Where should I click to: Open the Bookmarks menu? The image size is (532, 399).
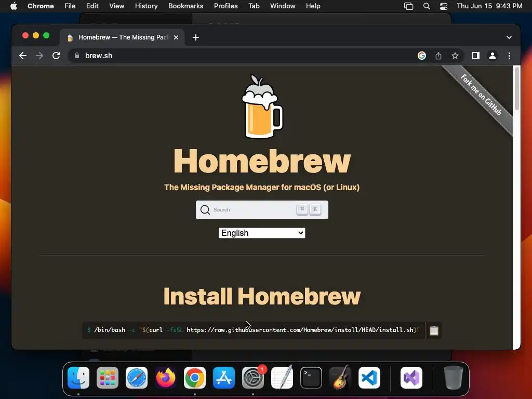[185, 6]
